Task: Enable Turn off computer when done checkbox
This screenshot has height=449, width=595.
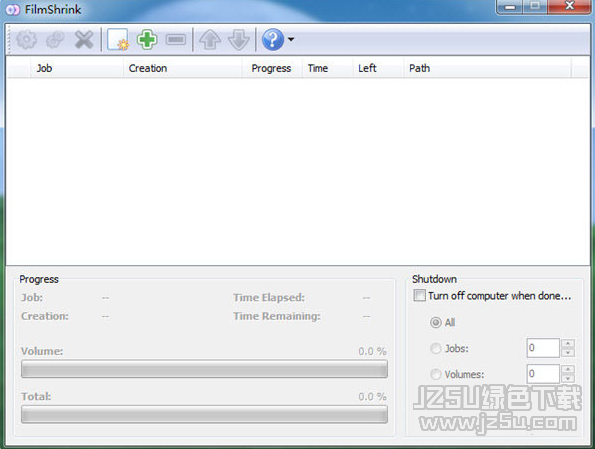Action: click(x=419, y=295)
